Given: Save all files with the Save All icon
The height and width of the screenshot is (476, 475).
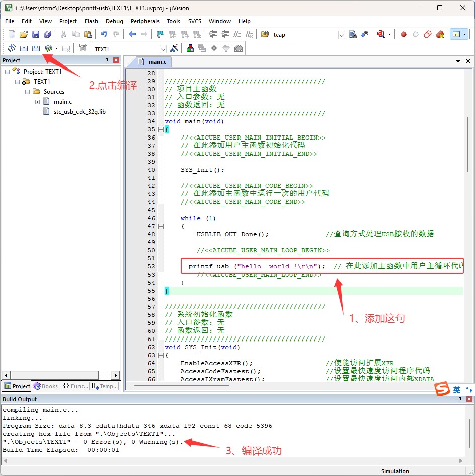Looking at the screenshot, I should click(x=48, y=34).
